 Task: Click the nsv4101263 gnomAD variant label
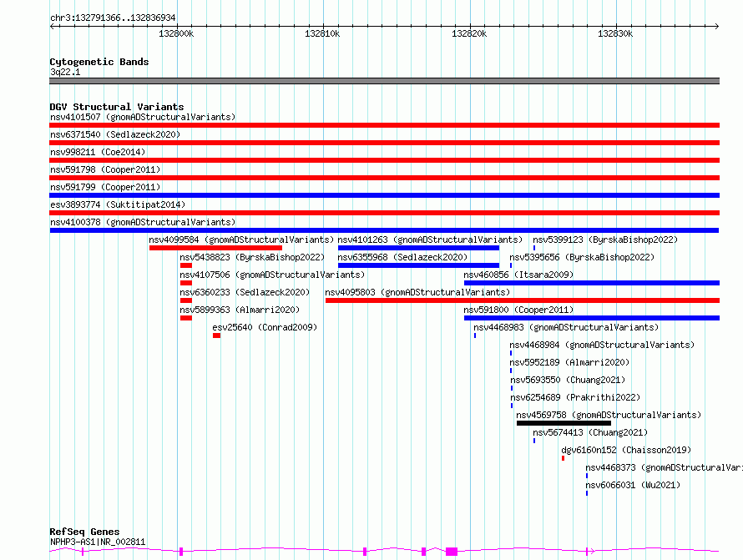(430, 240)
